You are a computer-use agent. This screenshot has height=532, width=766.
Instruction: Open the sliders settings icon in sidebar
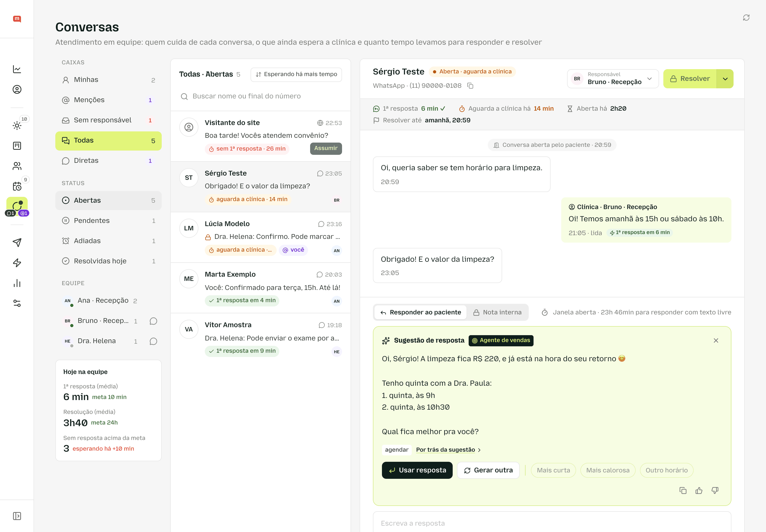coord(17,303)
